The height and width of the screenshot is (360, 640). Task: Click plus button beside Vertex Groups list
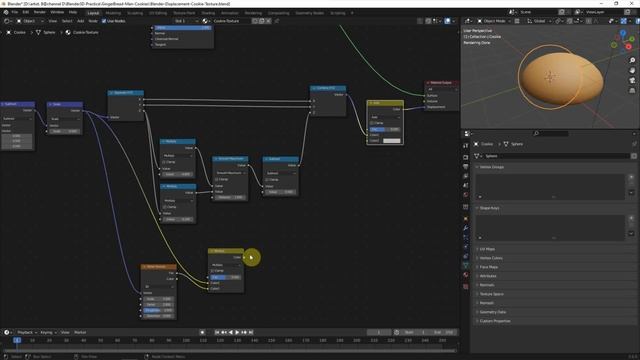[x=631, y=177]
